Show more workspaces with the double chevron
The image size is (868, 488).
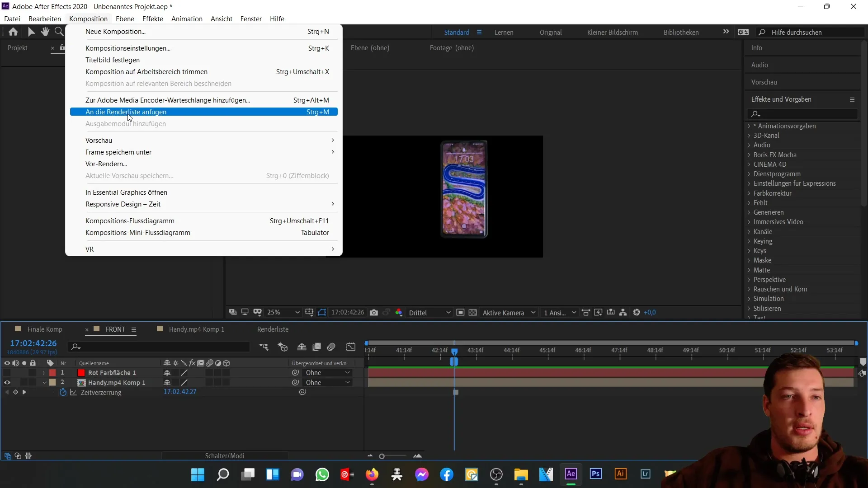[726, 32]
